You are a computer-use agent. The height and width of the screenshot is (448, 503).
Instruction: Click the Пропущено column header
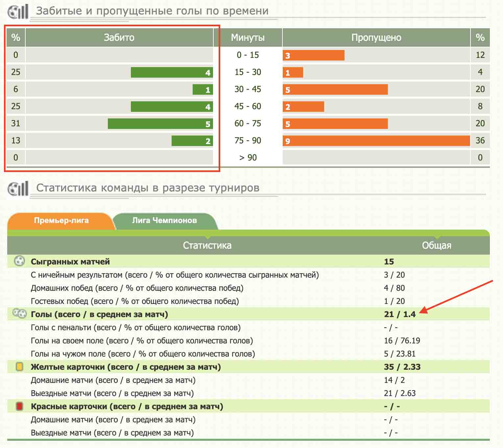(376, 37)
